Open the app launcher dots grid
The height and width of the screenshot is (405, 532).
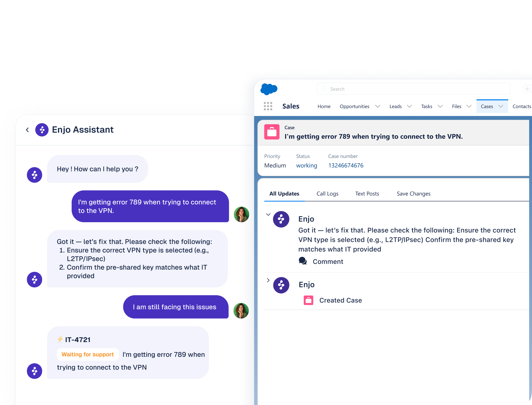(x=268, y=106)
